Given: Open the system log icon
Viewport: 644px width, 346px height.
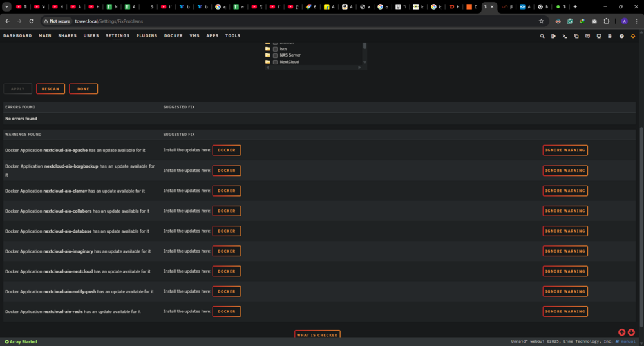Looking at the screenshot, I should pyautogui.click(x=610, y=36).
